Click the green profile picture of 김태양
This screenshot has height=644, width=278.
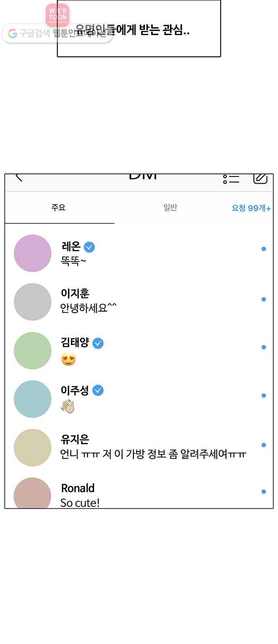tap(33, 351)
